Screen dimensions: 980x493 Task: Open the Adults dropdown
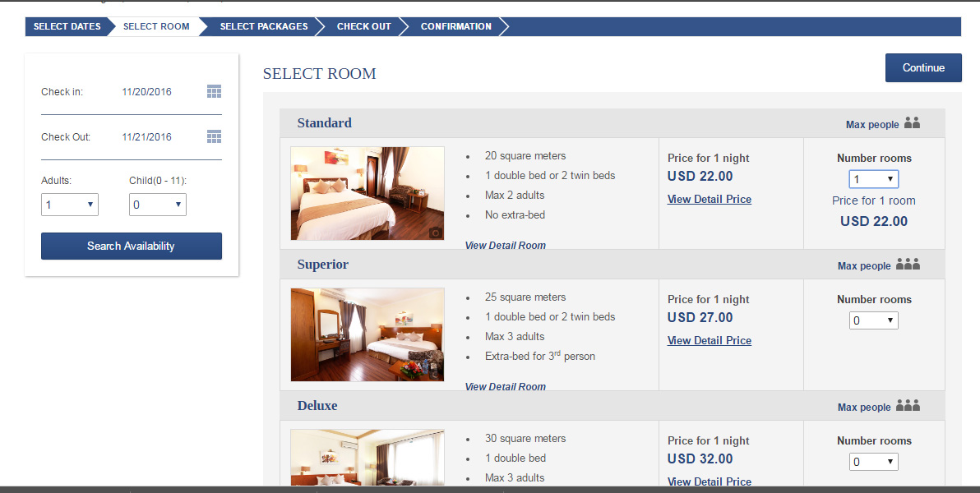coord(70,205)
